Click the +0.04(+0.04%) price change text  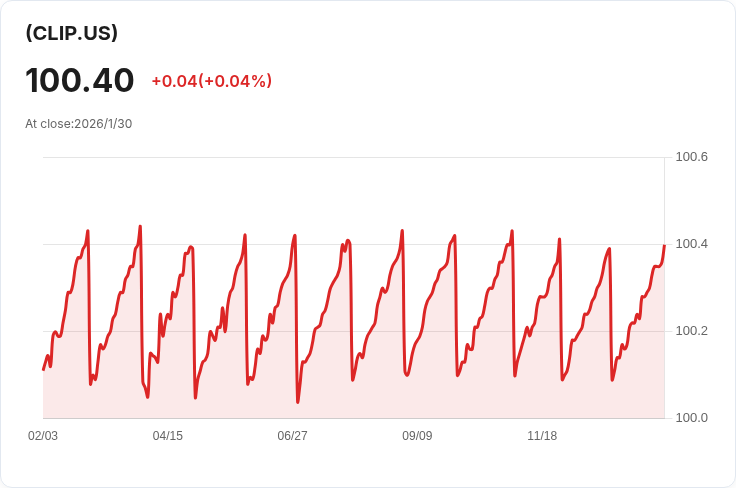(212, 81)
